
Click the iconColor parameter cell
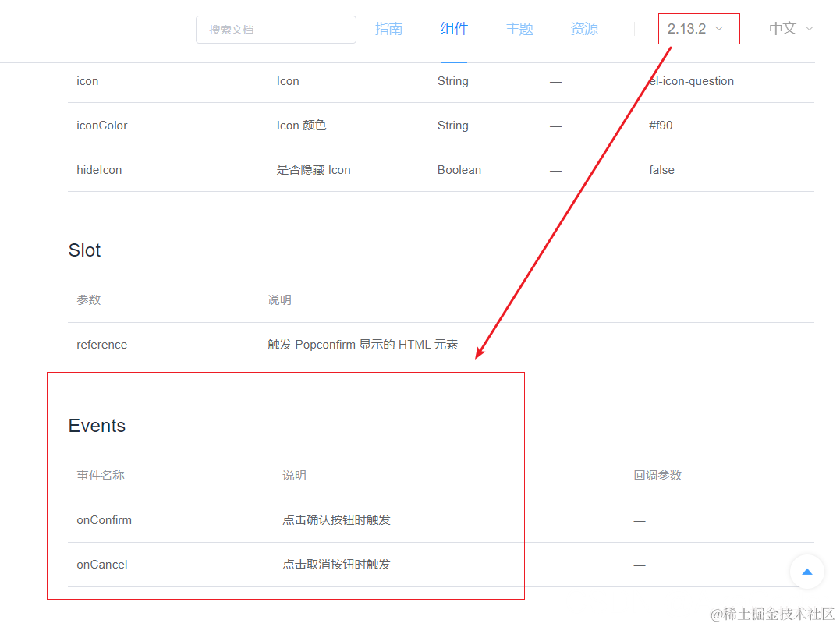(102, 126)
